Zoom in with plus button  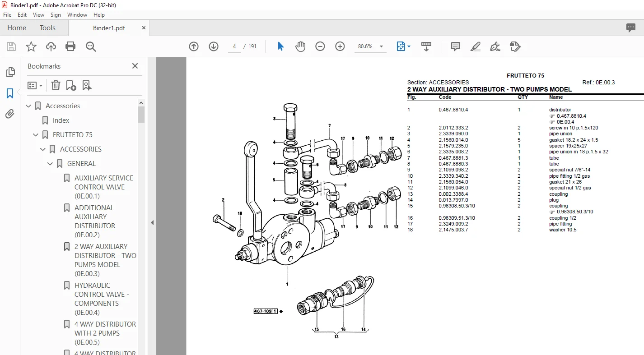pos(340,46)
